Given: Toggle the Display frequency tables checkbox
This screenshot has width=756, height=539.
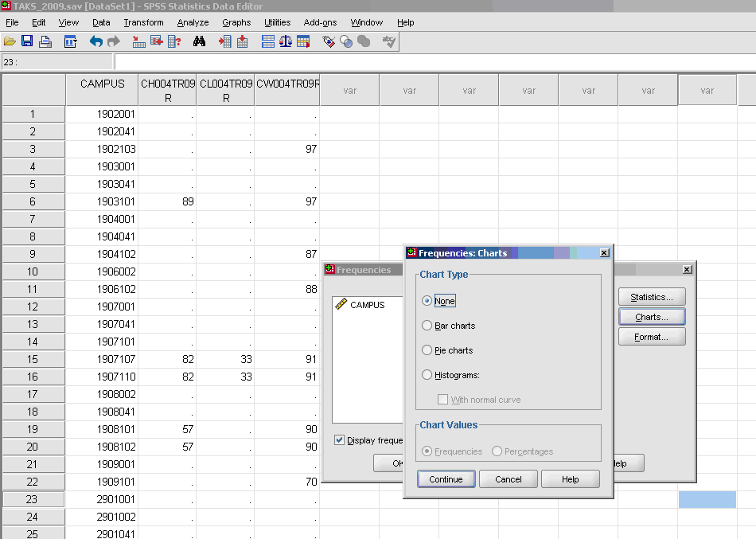Looking at the screenshot, I should (x=340, y=440).
